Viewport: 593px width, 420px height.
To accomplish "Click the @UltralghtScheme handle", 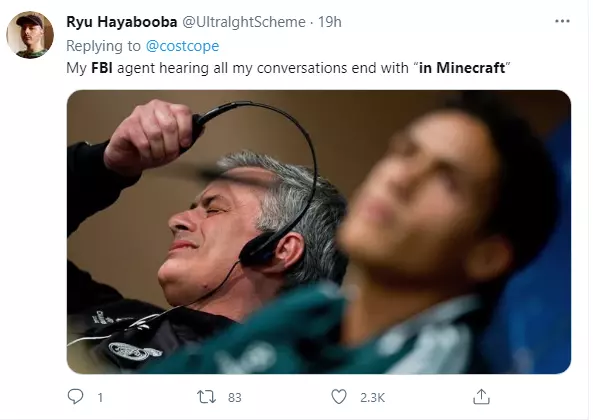I will click(x=244, y=22).
